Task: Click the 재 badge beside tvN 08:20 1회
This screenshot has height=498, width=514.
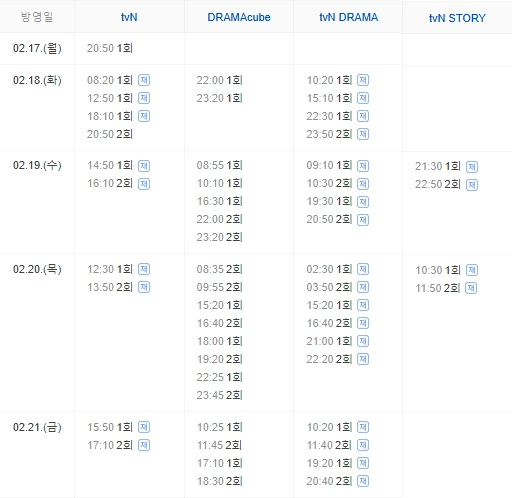Action: tap(144, 80)
